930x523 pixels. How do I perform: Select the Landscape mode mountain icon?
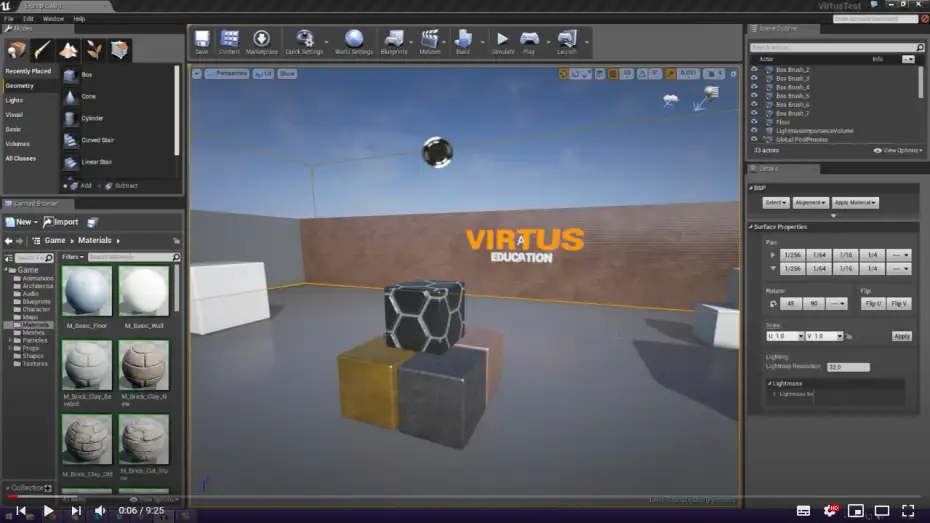[x=68, y=50]
